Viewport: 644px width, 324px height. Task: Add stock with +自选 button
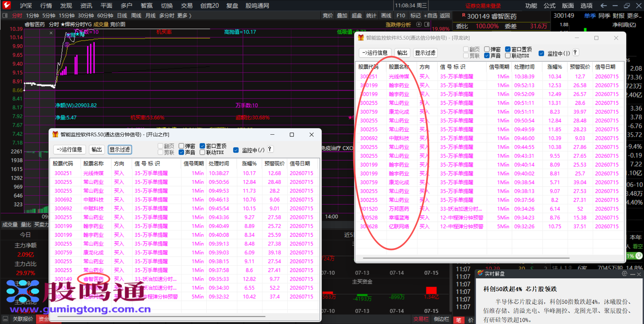(431, 15)
